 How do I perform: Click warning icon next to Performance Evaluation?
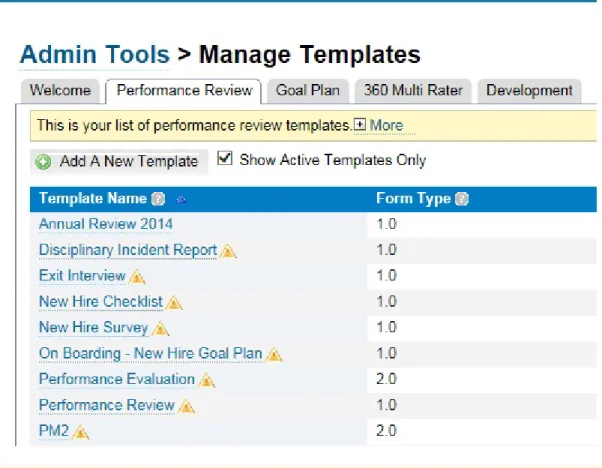coord(207,380)
